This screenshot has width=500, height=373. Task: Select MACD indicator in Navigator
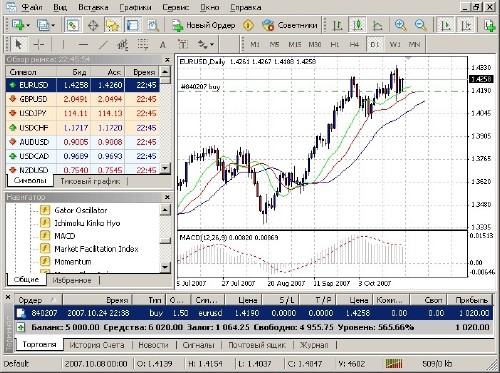[x=65, y=236]
